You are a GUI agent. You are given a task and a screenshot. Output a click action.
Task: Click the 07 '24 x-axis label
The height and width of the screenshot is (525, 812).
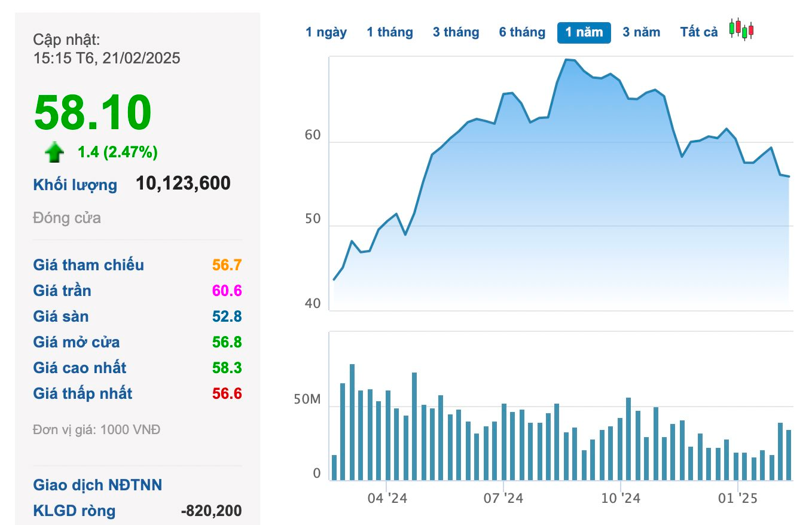tap(503, 497)
